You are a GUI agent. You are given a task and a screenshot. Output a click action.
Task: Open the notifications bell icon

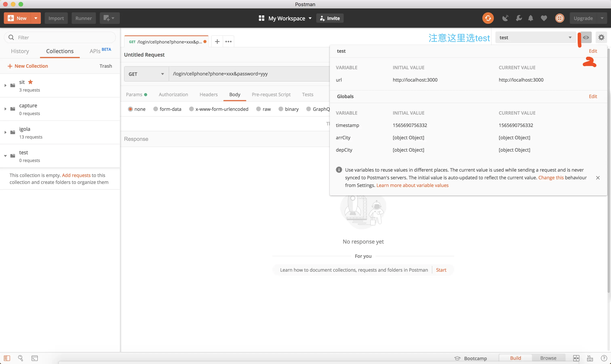click(530, 18)
